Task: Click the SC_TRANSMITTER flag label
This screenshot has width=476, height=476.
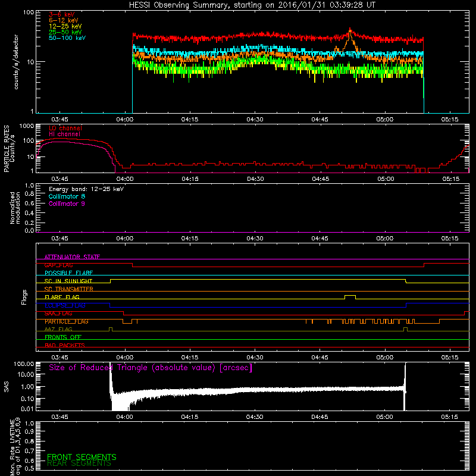Action: click(68, 289)
